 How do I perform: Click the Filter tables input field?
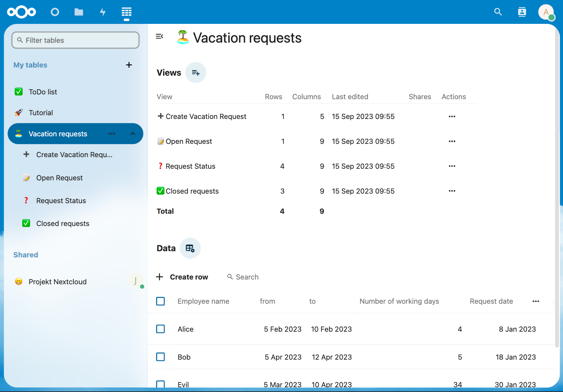[x=75, y=40]
